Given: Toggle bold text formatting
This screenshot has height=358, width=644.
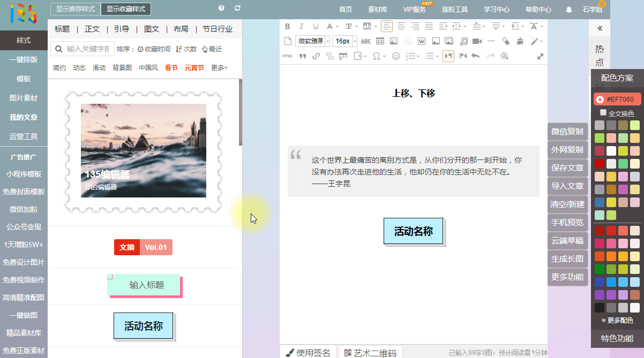Looking at the screenshot, I should [x=287, y=26].
